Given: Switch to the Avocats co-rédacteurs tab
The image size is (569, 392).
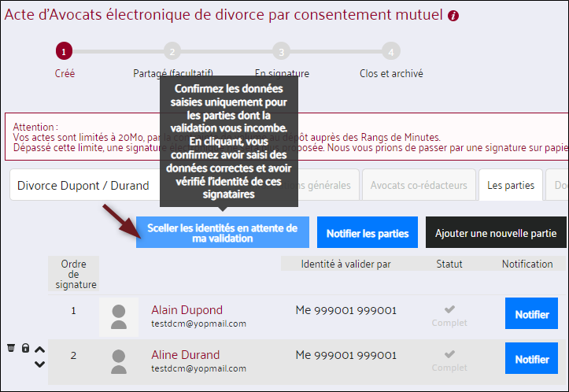Looking at the screenshot, I should (x=418, y=186).
